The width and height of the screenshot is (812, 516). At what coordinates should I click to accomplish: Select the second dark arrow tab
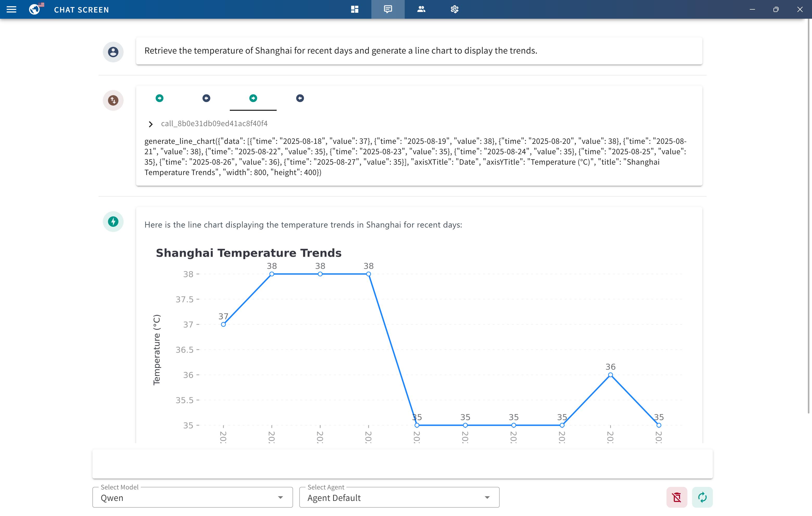click(206, 98)
